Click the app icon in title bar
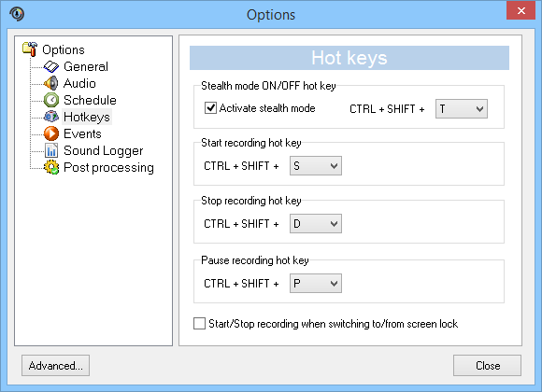The image size is (542, 392). (x=17, y=14)
